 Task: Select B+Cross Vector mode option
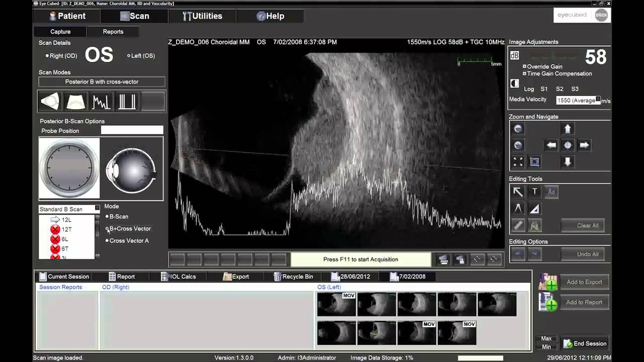(128, 229)
